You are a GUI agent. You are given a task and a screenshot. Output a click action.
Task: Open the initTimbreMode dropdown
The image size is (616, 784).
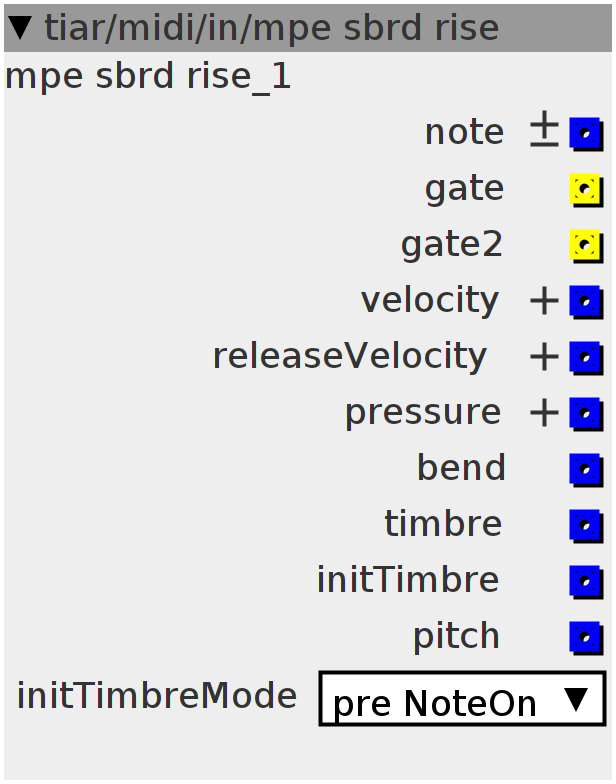coord(462,698)
